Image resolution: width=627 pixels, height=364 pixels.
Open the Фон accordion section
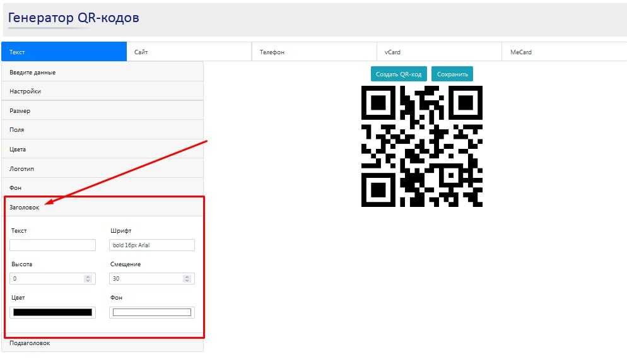pos(102,188)
